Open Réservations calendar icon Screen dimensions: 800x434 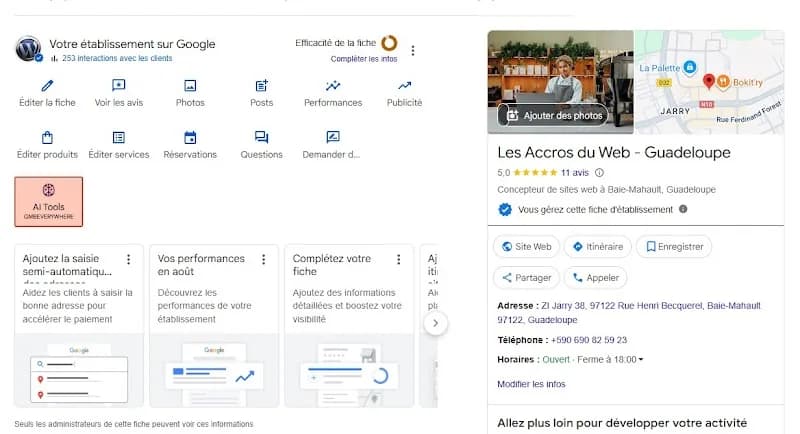pos(190,137)
